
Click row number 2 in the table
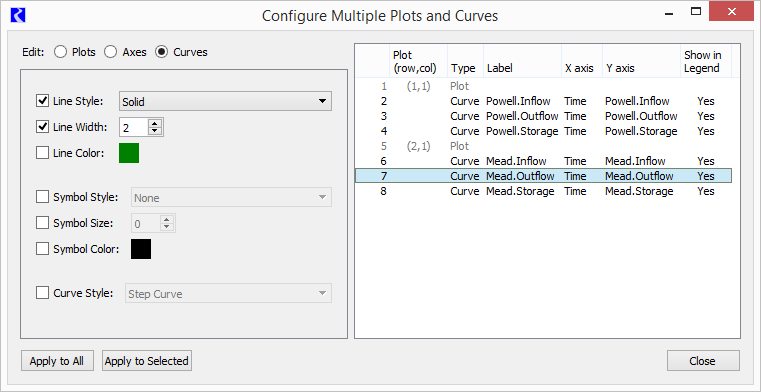pos(383,101)
